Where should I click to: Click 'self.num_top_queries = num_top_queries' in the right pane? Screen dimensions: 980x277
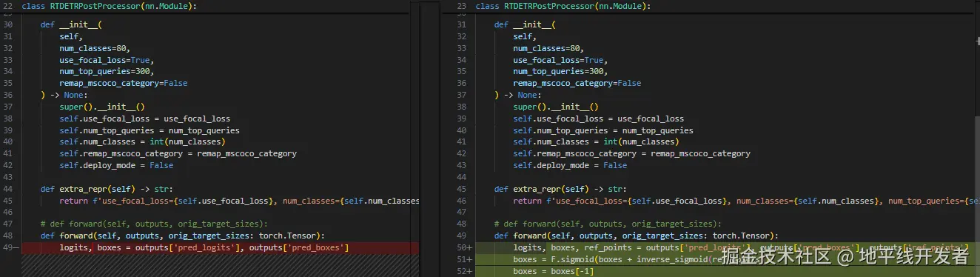tap(603, 130)
